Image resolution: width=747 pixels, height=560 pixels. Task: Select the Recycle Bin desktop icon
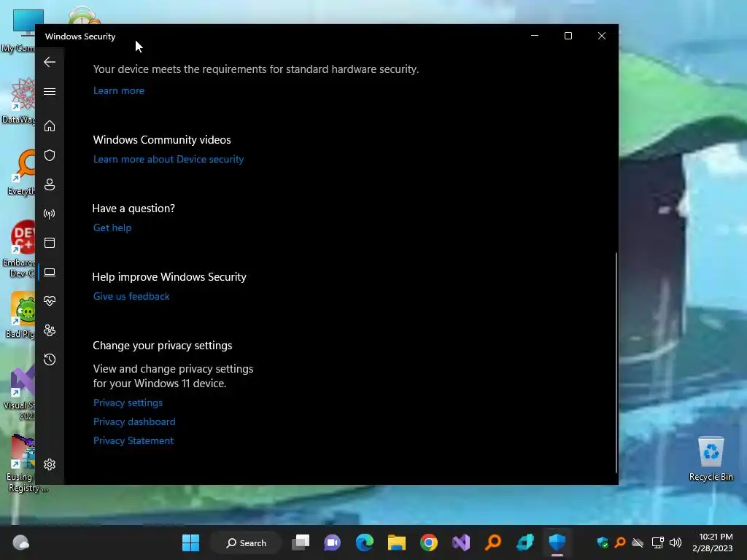711,459
